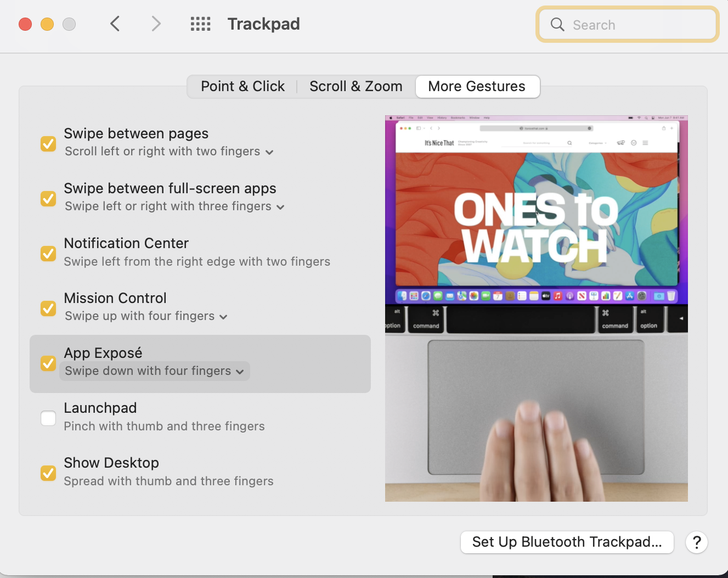728x578 pixels.
Task: Show all preferences via the grid icon
Action: [200, 24]
